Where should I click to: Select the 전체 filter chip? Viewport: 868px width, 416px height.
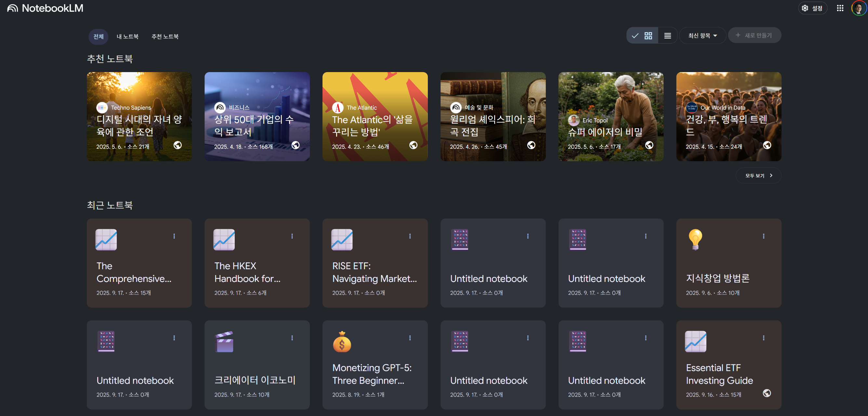coord(98,36)
